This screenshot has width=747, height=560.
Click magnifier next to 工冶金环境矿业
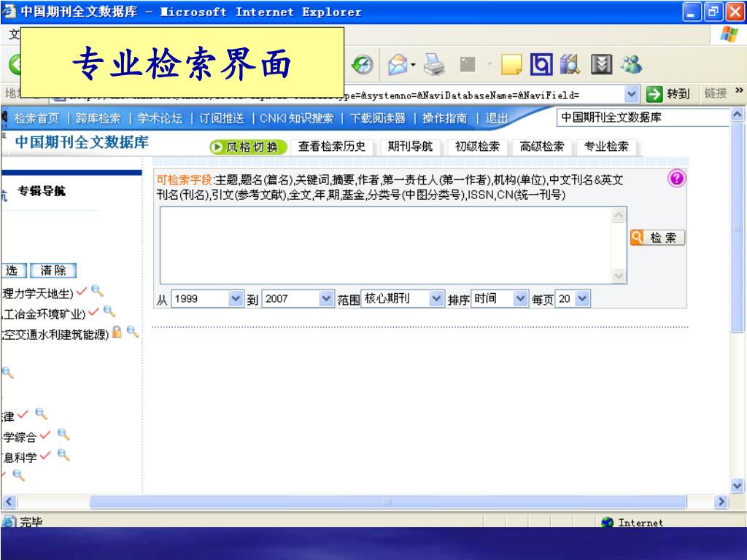click(x=109, y=311)
